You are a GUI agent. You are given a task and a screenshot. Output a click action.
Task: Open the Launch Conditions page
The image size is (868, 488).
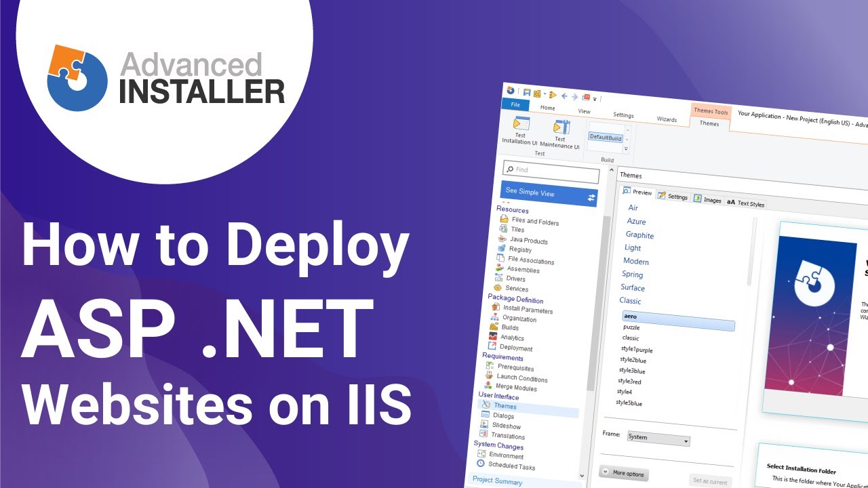[522, 378]
